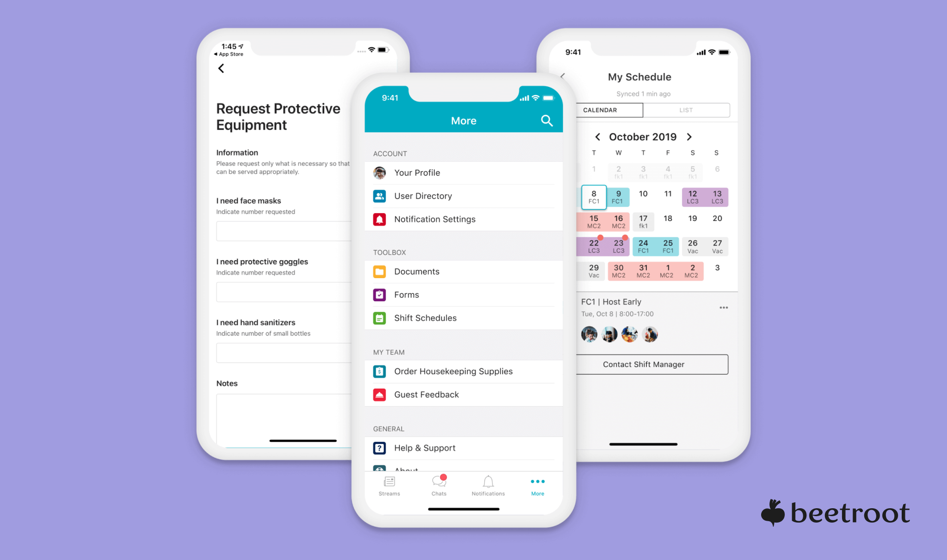Expand shift detail ellipsis menu
947x560 pixels.
(724, 307)
